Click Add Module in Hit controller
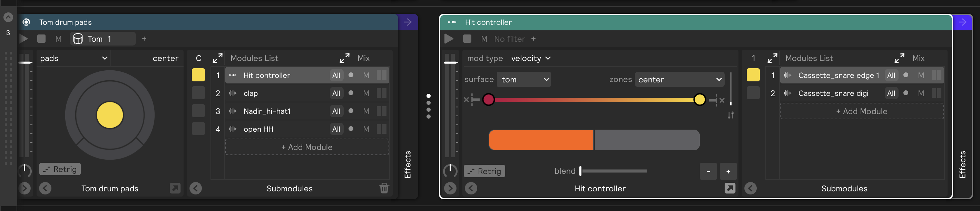The image size is (980, 211). 862,111
